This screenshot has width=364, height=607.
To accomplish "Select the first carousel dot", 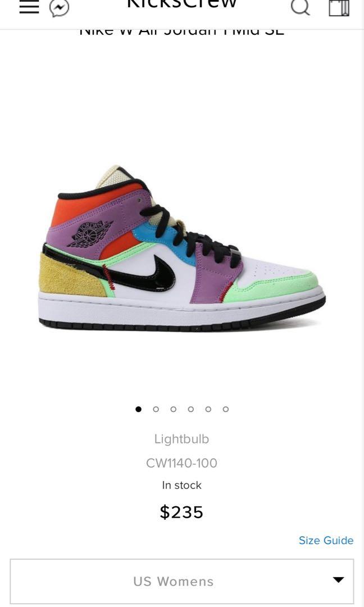I will (139, 409).
